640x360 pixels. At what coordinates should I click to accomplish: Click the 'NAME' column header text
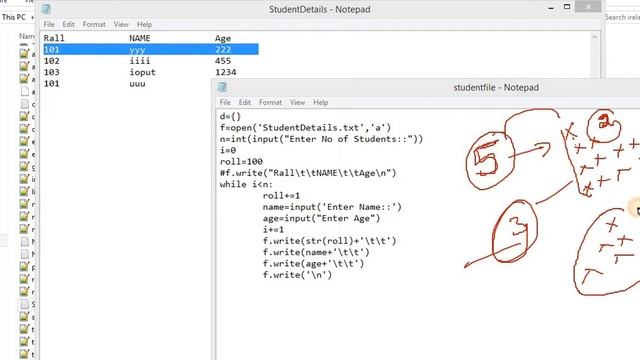point(140,38)
